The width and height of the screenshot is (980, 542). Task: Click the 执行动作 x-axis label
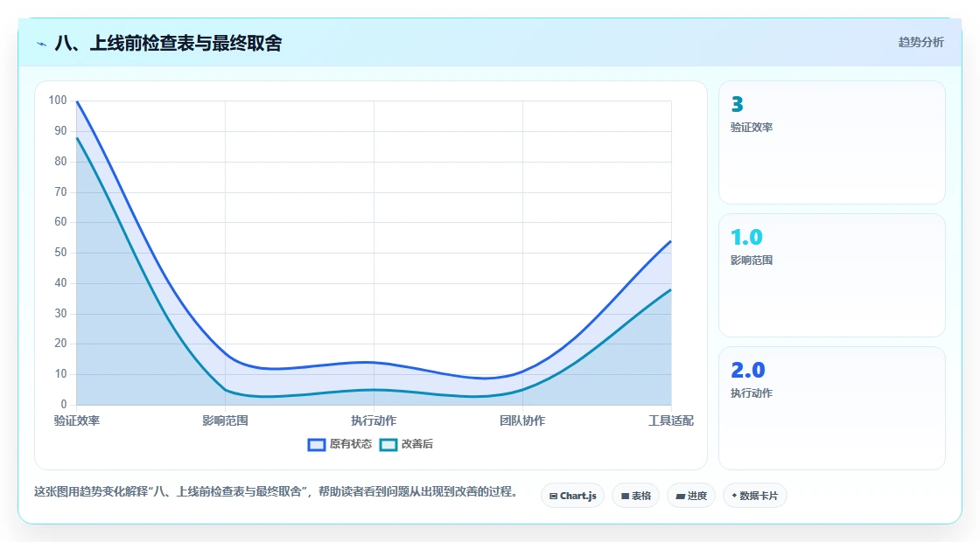pyautogui.click(x=374, y=420)
